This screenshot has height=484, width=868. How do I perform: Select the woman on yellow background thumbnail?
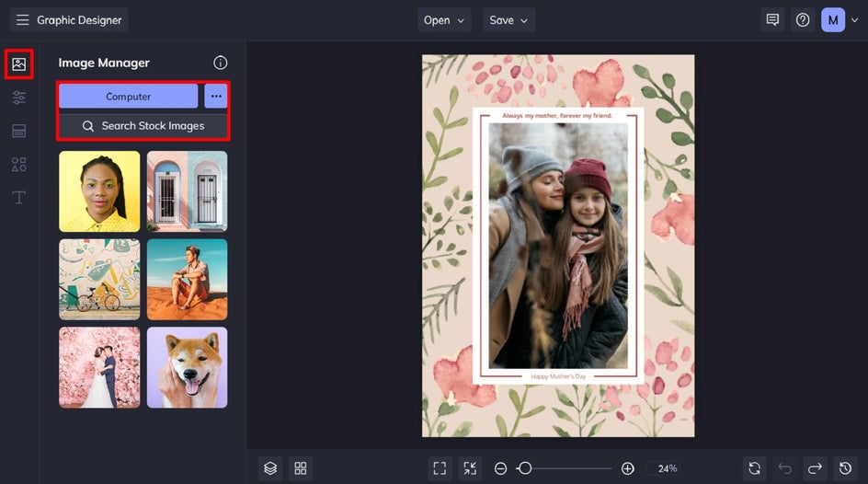99,191
